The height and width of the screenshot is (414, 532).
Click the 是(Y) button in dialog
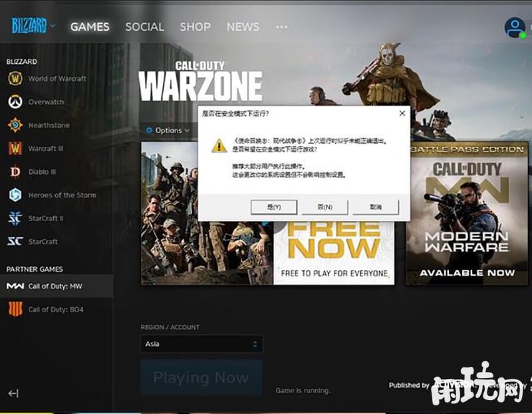pos(274,207)
